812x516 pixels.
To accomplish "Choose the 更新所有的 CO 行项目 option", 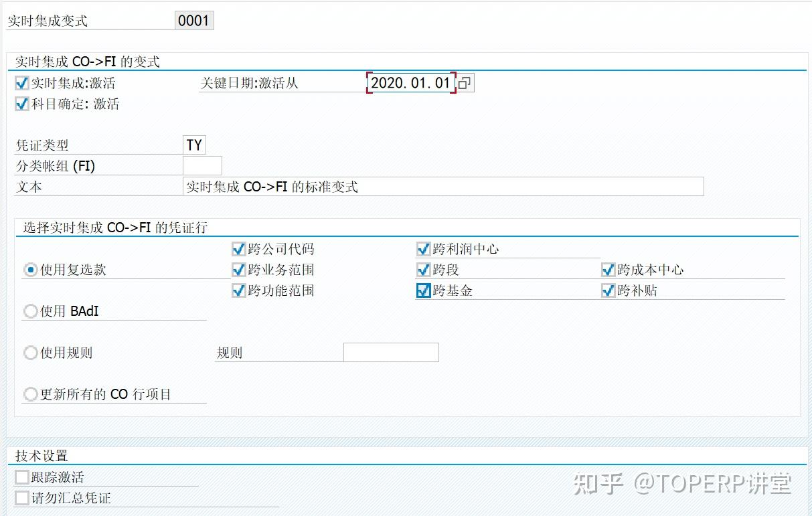I will click(x=30, y=394).
